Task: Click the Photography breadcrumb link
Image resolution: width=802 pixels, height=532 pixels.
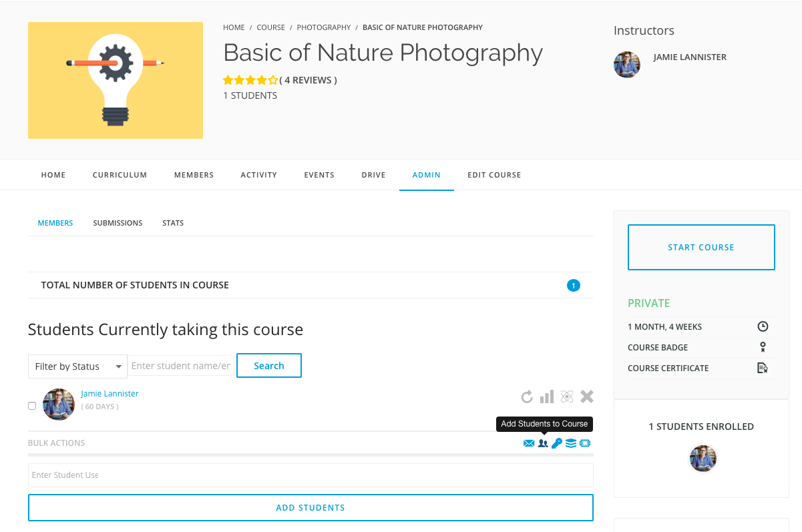Action: click(x=324, y=27)
